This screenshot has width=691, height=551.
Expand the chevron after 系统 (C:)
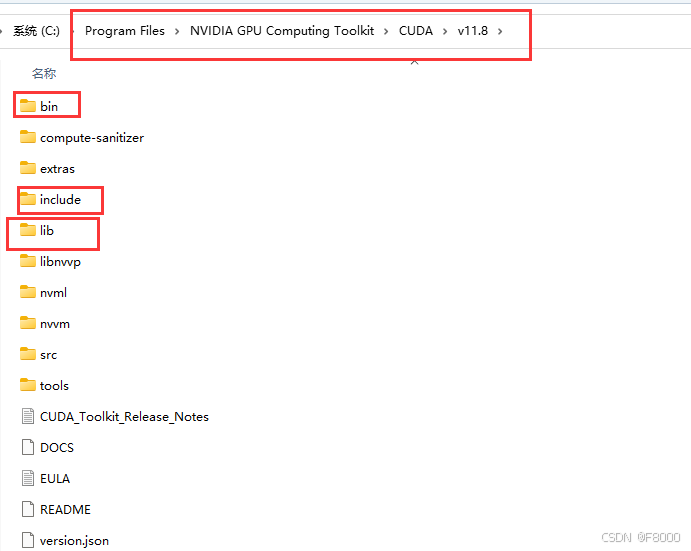[x=73, y=31]
